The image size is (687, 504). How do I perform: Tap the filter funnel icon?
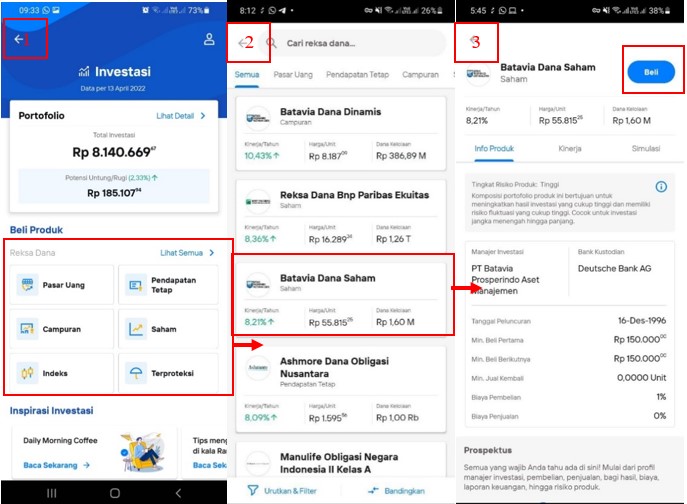253,490
